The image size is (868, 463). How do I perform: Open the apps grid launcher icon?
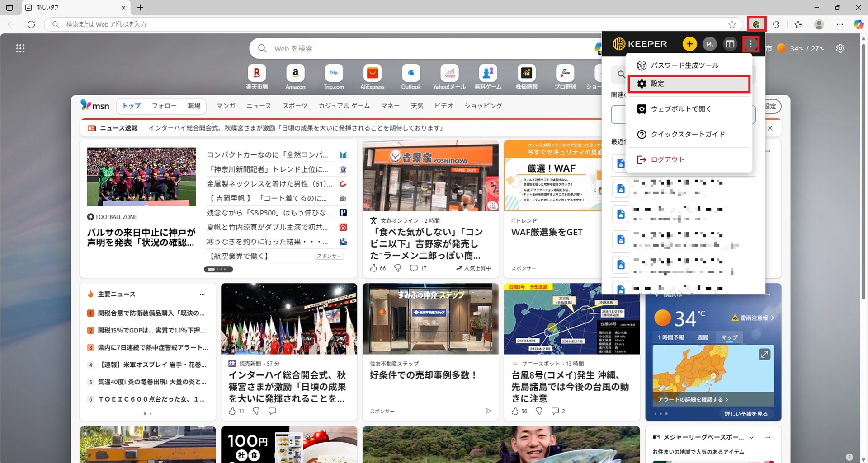[x=20, y=48]
